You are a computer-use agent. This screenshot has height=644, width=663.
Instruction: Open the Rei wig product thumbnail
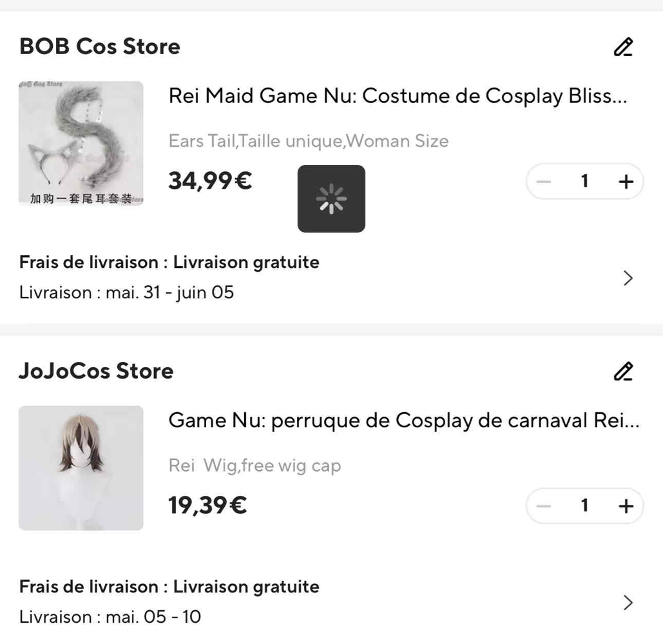pos(81,468)
